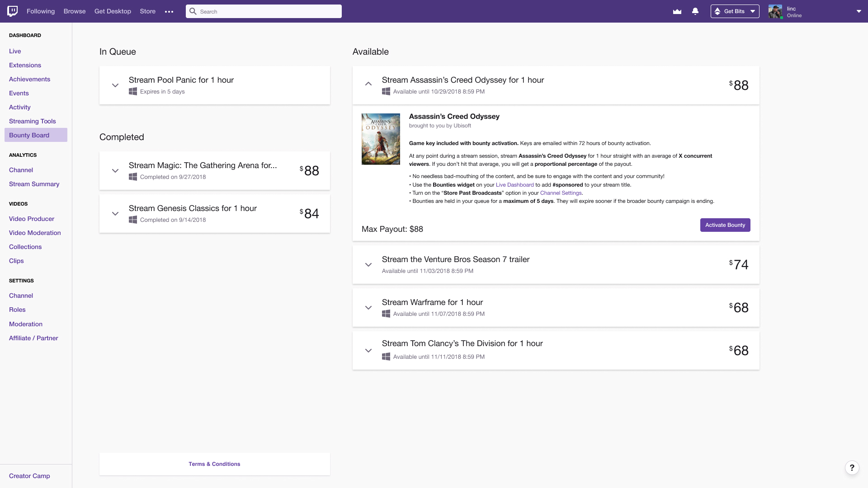Click the Prime crown loot icon
The width and height of the screenshot is (868, 488).
pos(677,11)
